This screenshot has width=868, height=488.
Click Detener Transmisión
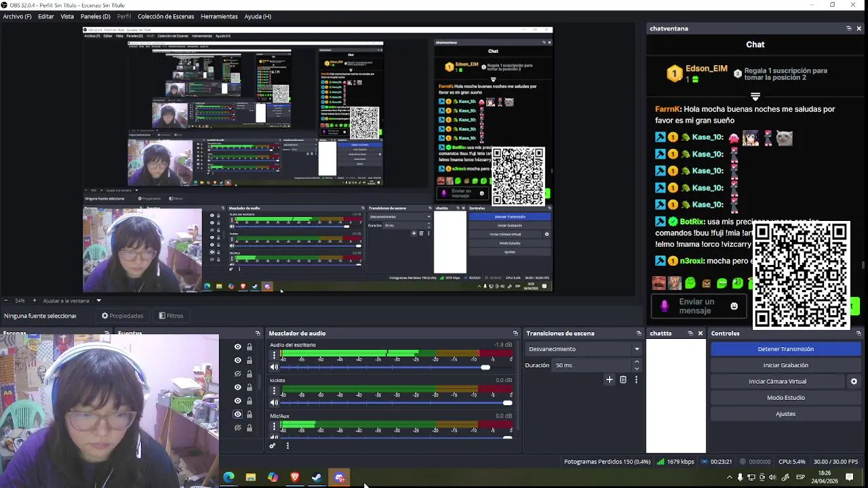click(x=785, y=349)
